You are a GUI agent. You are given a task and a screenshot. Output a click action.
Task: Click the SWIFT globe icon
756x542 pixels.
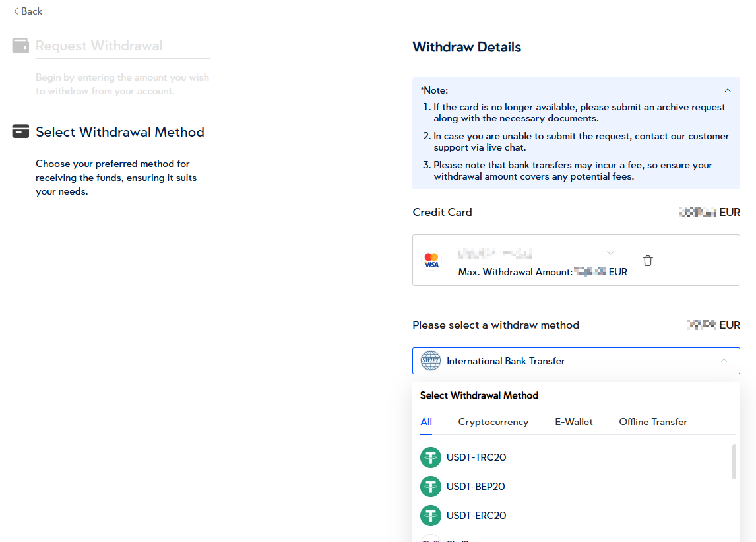[x=431, y=361]
